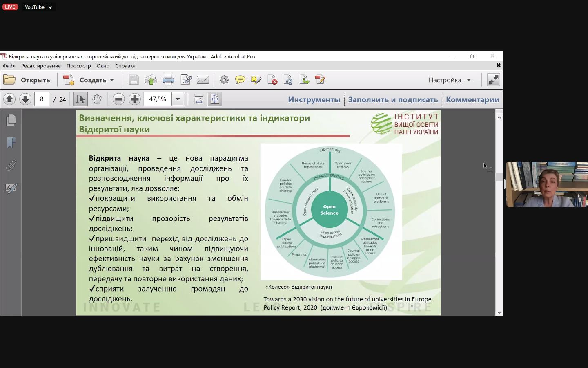Open the Bookmarks panel in sidebar
Screen dimensions: 588x368
click(x=11, y=142)
